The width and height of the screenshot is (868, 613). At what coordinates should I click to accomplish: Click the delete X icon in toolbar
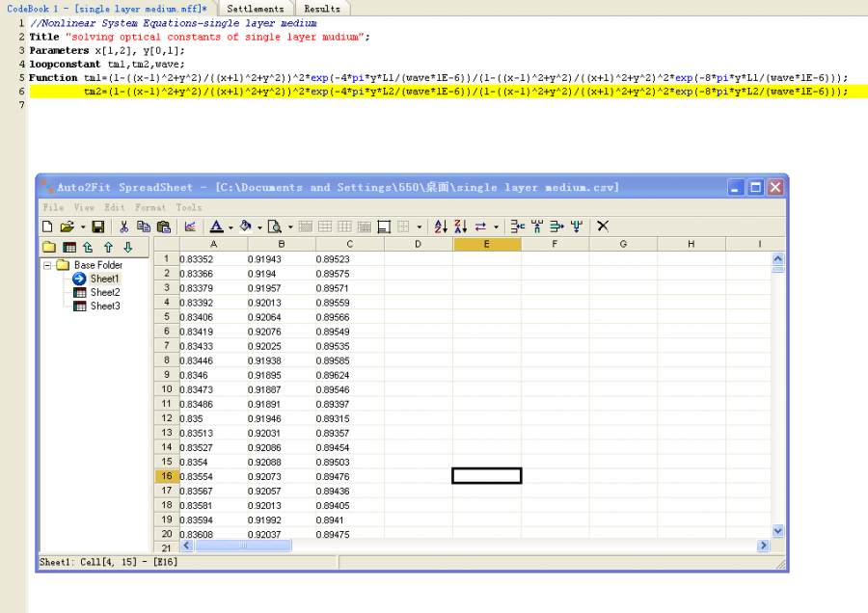603,227
